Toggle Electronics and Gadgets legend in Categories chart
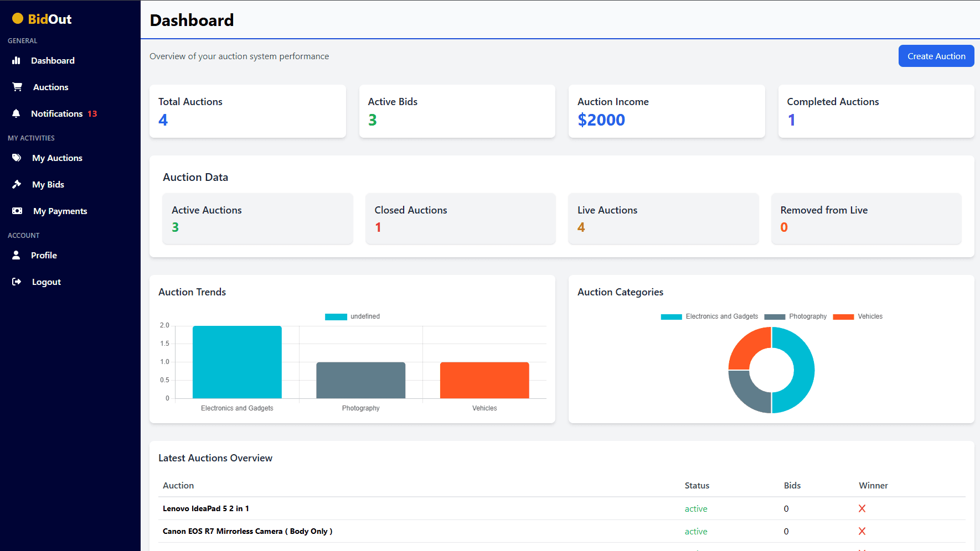The image size is (980, 551). tap(709, 316)
